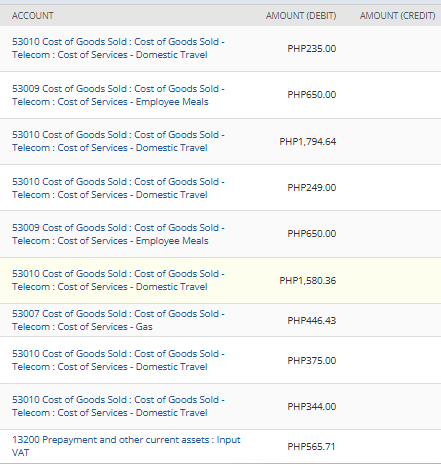Viewport: 441px width, 464px height.
Task: Open the Domestic Travel account with PHP249.00 debit
Action: point(118,188)
